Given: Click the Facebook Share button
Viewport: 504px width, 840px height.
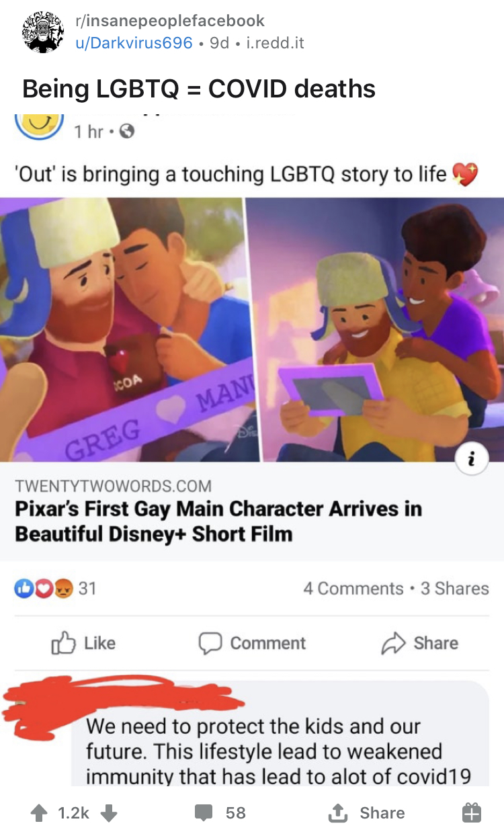Looking at the screenshot, I should pos(419,643).
